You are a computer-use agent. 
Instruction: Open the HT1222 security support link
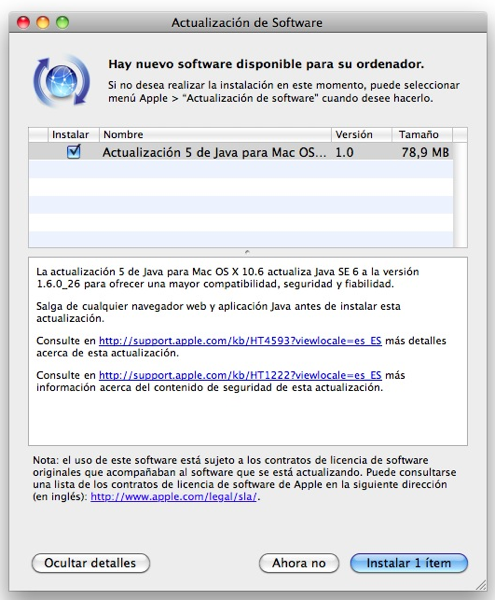240,375
